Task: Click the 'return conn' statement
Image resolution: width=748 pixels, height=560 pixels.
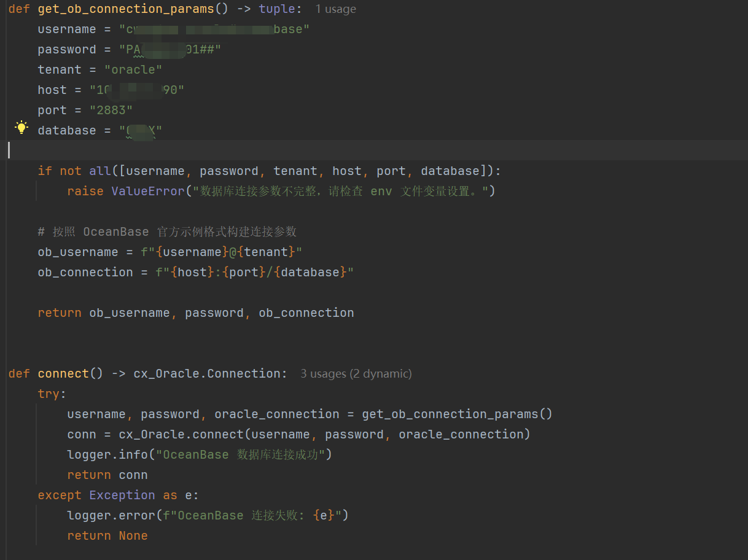Action: click(107, 475)
